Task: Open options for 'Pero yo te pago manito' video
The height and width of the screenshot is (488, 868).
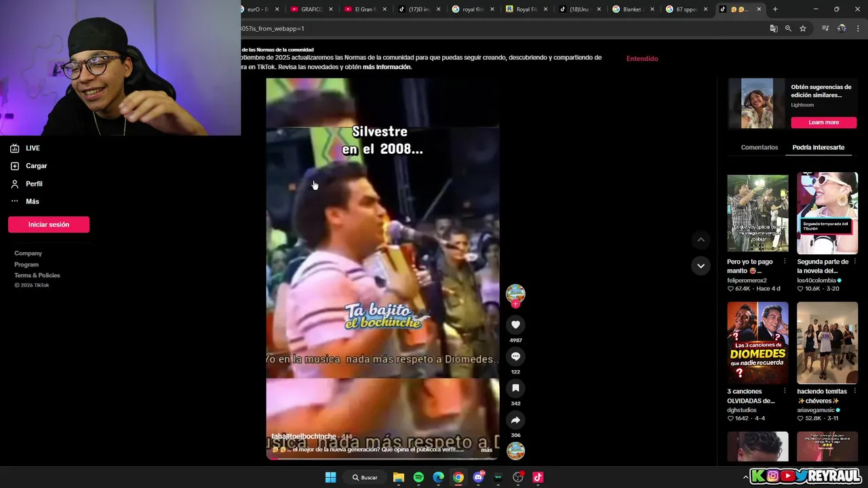Action: tap(785, 262)
